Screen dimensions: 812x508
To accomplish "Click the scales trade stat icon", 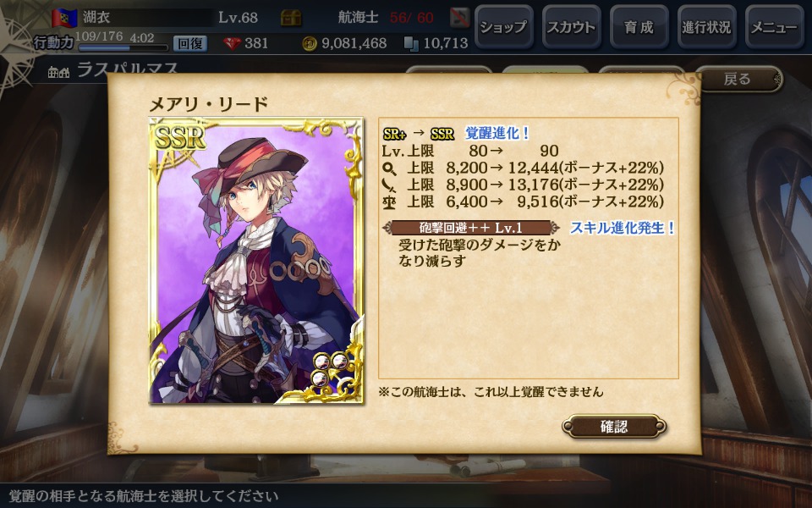I will 389,202.
